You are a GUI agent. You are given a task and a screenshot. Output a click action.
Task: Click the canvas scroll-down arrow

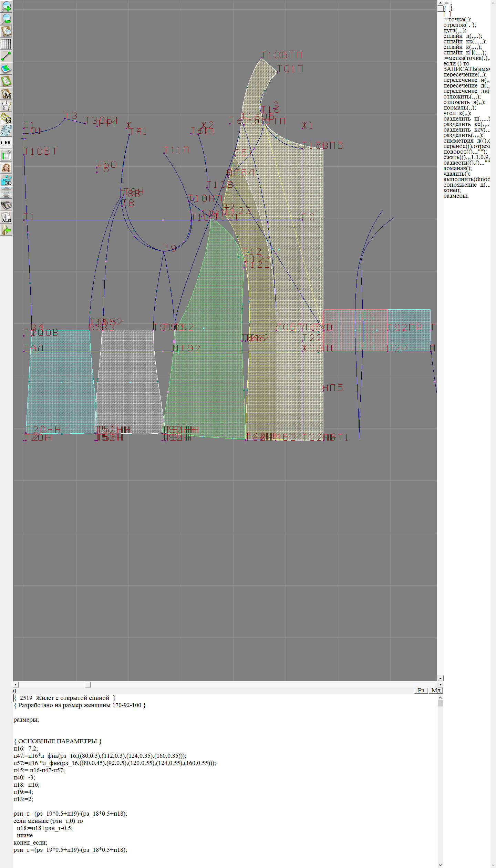tap(440, 678)
